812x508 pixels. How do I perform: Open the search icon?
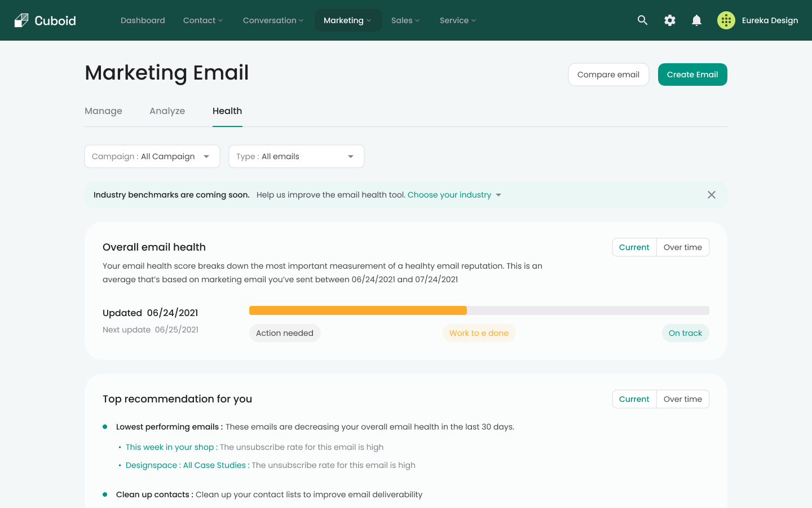(642, 20)
